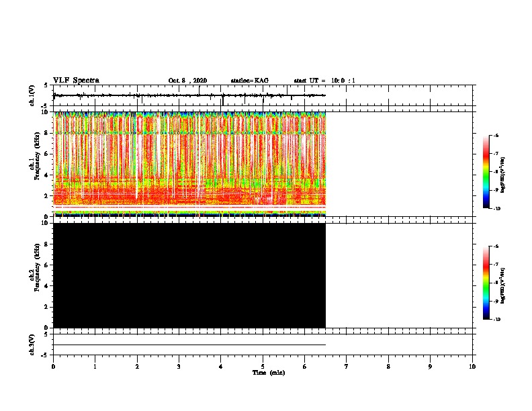The height and width of the screenshot is (411, 532).
Task: Click the time axis tick label '7'
Action: pos(347,367)
